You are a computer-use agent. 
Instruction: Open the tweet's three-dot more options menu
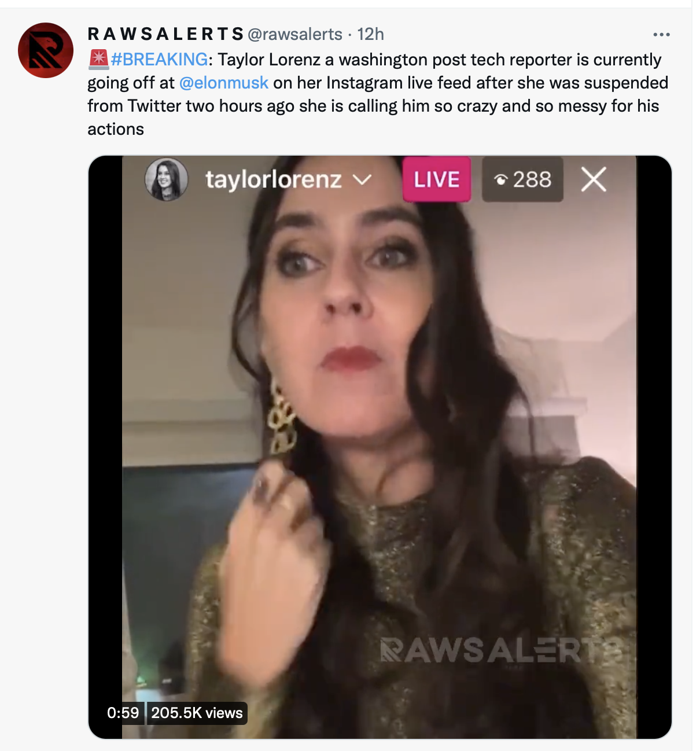pyautogui.click(x=661, y=35)
